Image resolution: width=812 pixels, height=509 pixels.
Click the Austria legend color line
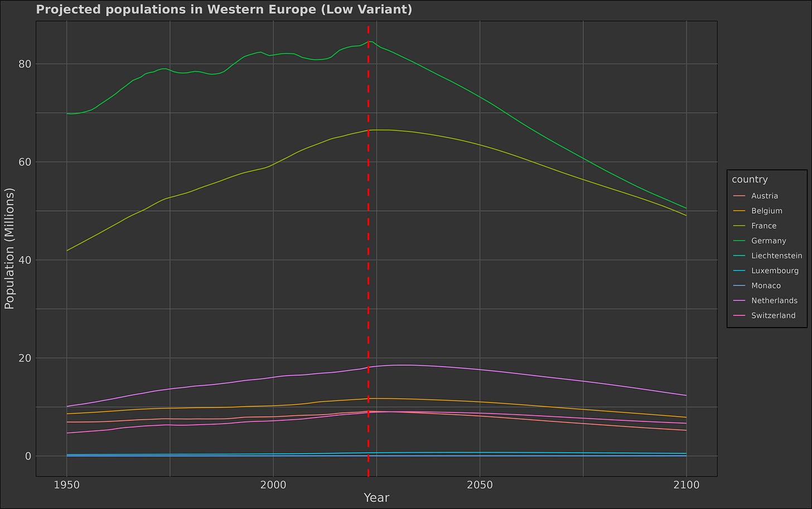coord(739,196)
